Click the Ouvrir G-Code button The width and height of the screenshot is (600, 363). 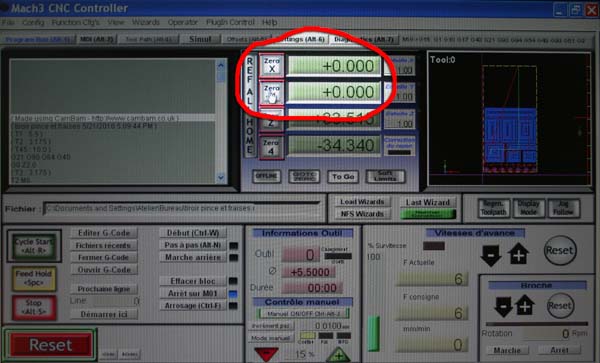104,270
